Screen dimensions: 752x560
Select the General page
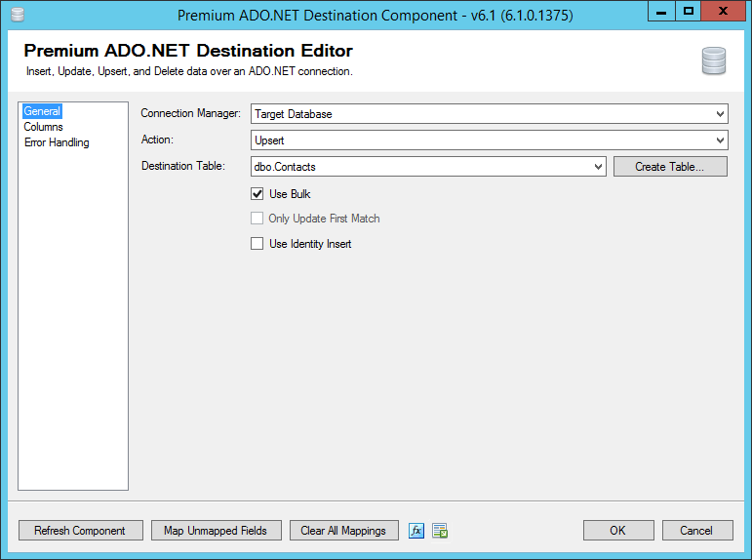point(42,111)
